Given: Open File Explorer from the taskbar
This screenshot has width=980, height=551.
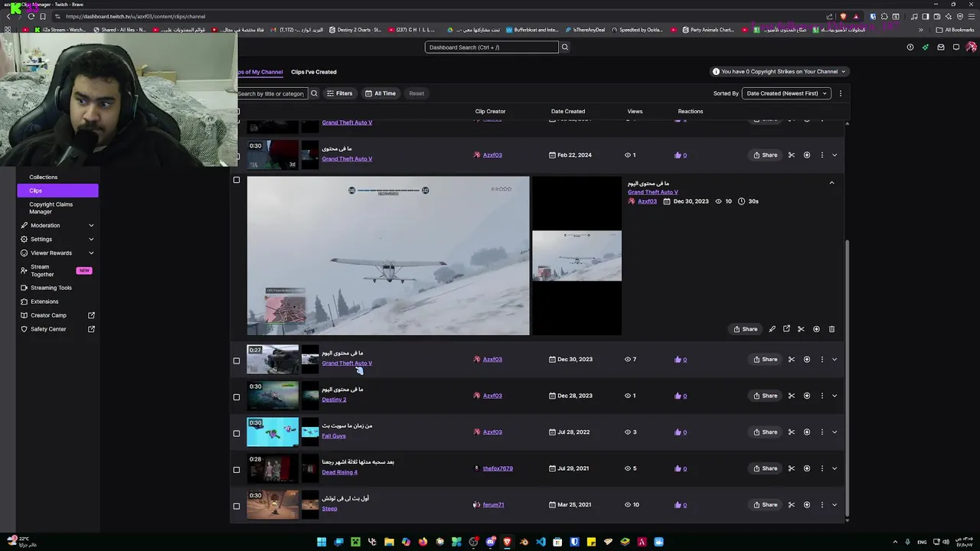Looking at the screenshot, I should pos(389,542).
